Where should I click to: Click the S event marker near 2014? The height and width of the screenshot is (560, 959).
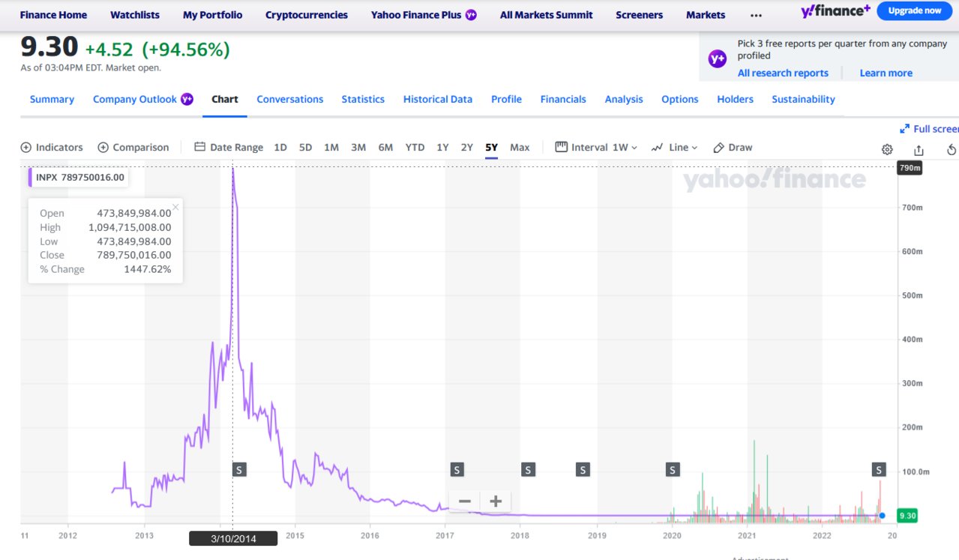point(239,470)
